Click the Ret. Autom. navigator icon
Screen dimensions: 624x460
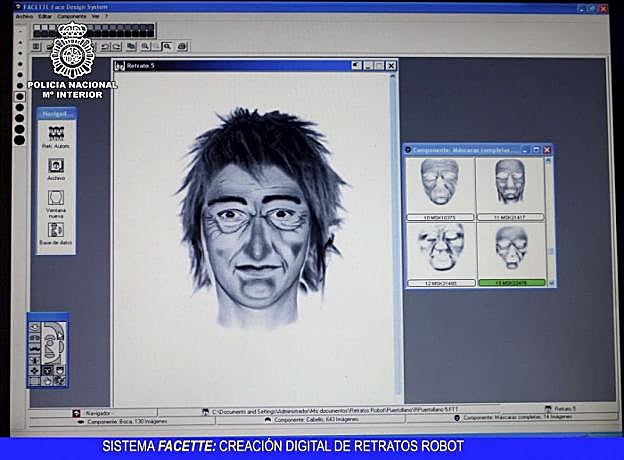pos(56,133)
